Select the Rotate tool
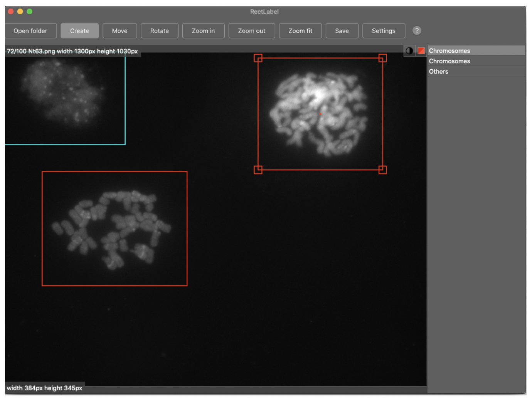The image size is (532, 400). tap(159, 31)
